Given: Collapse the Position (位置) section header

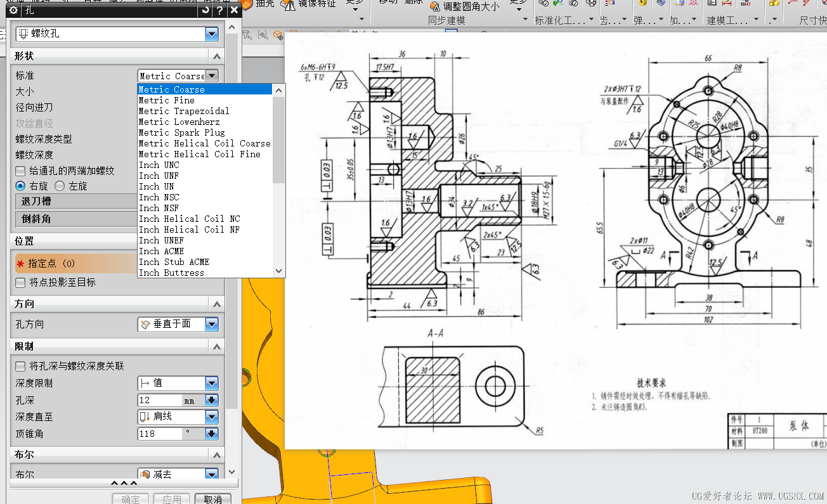Looking at the screenshot, I should coord(74,241).
